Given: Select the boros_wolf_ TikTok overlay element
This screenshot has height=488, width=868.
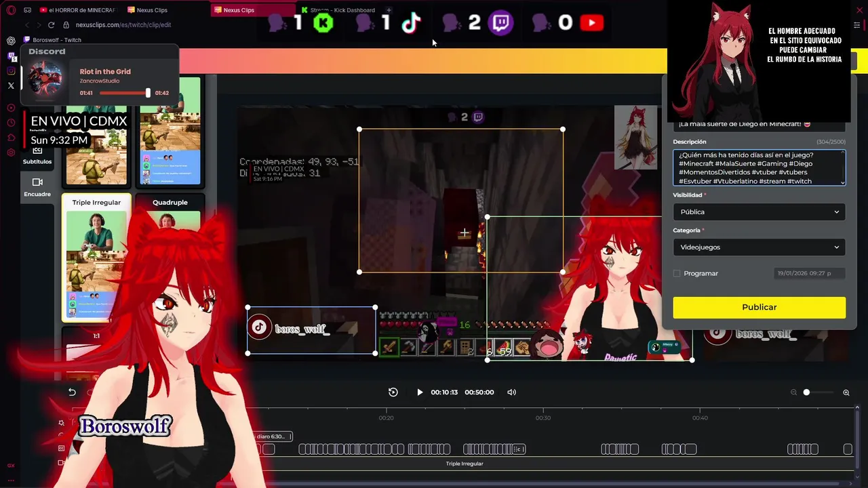Looking at the screenshot, I should 311,330.
